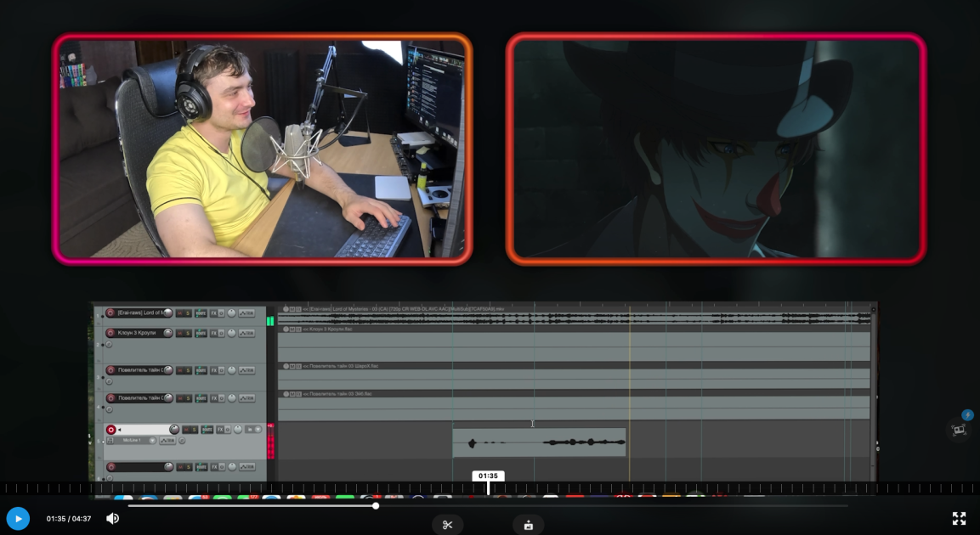Click the Trim envelope button on [Erai-raws] track

pos(246,313)
